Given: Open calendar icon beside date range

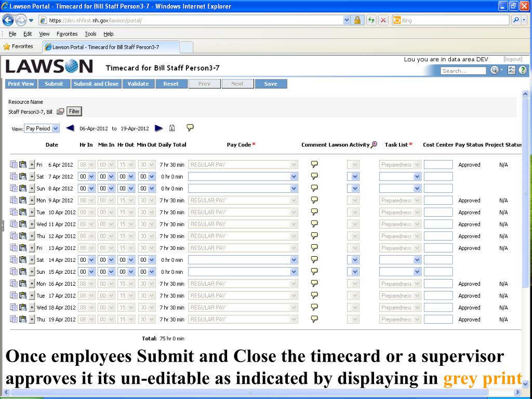Looking at the screenshot, I should pyautogui.click(x=172, y=128).
